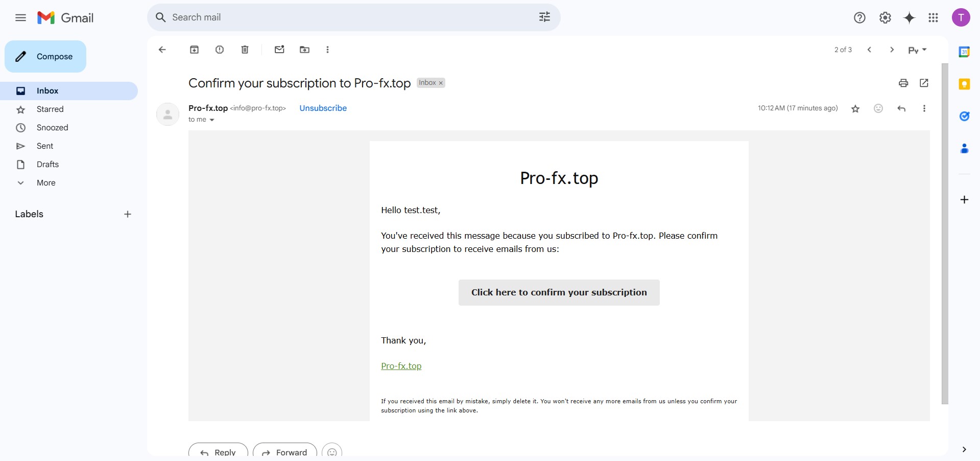980x461 pixels.
Task: Expand the 'to me' details arrow
Action: [x=212, y=120]
